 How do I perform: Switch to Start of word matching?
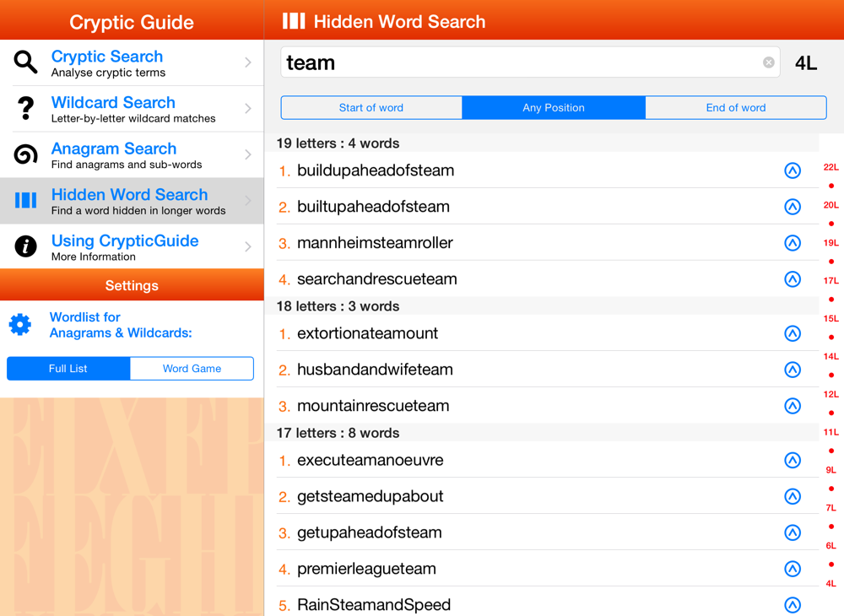point(371,108)
